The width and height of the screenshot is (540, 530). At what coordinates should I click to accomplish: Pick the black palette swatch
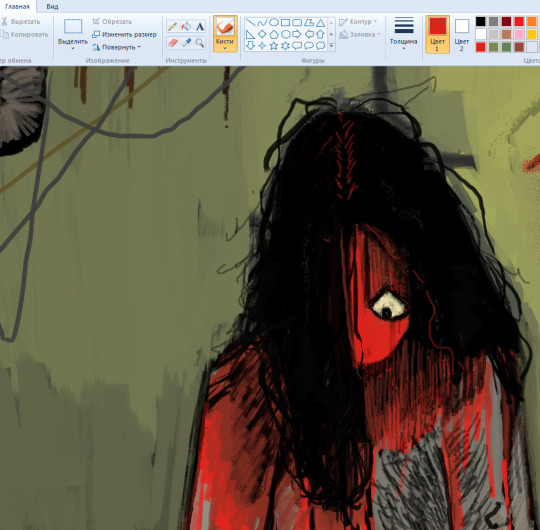pos(480,22)
